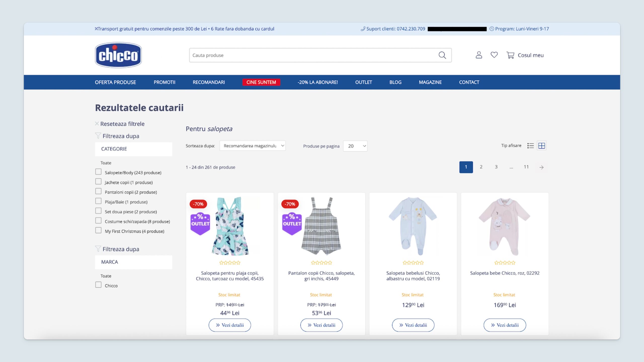
Task: Open OFERTA PRODUSE menu
Action: coord(115,82)
